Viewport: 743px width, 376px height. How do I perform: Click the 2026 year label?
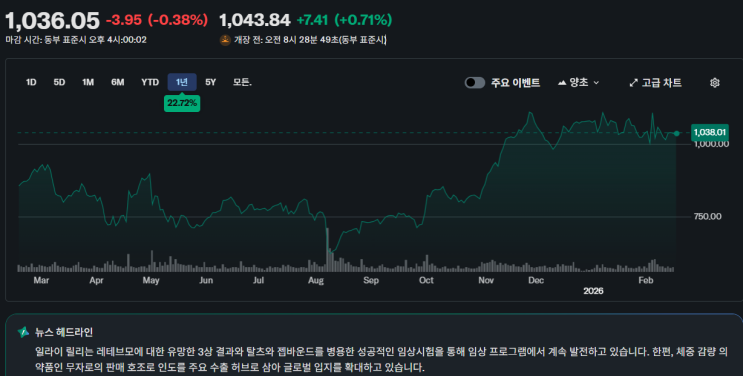tap(593, 291)
